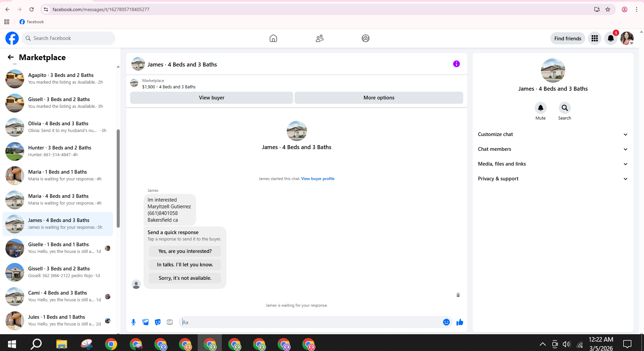Click the browser address bar URL
The width and height of the screenshot is (644, 351).
[x=101, y=9]
